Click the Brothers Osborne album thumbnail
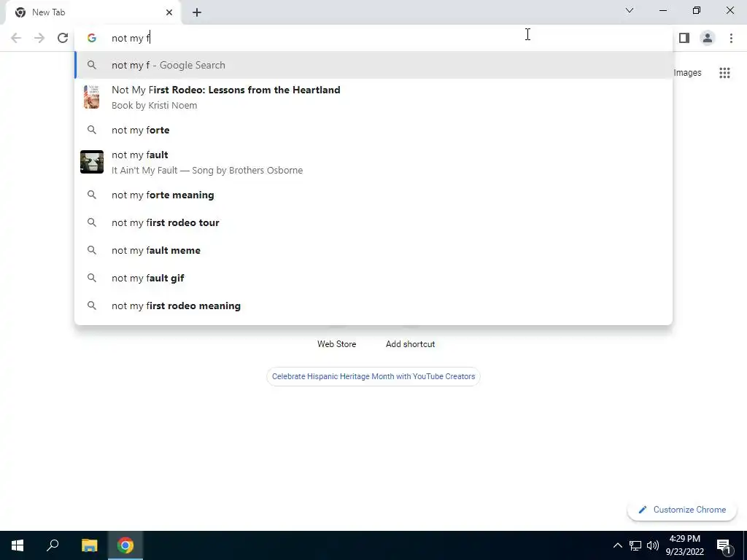Image resolution: width=747 pixels, height=560 pixels. pyautogui.click(x=91, y=162)
